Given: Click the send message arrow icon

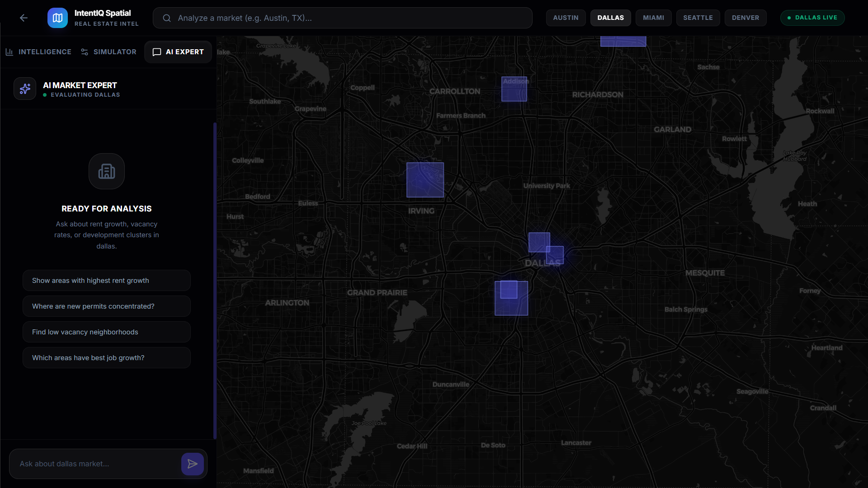Looking at the screenshot, I should 192,464.
